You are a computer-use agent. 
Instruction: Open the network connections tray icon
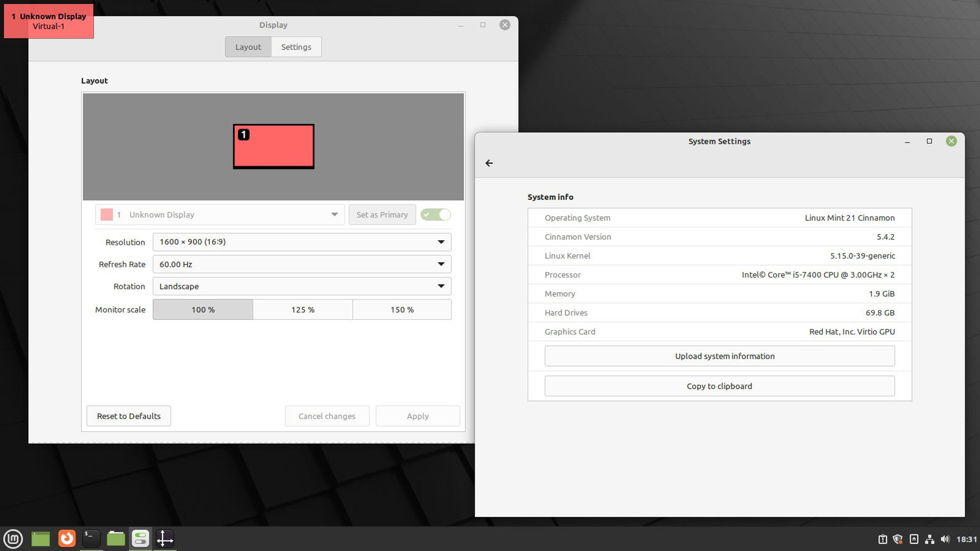point(929,539)
